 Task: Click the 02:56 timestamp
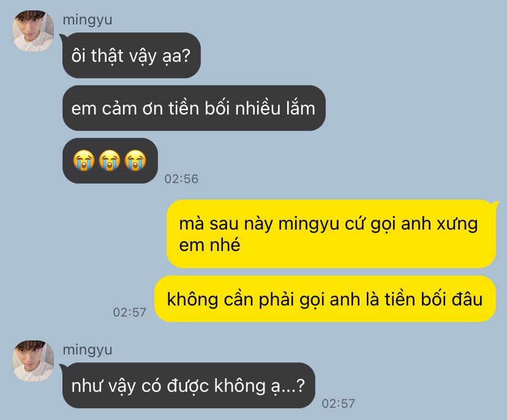click(181, 179)
